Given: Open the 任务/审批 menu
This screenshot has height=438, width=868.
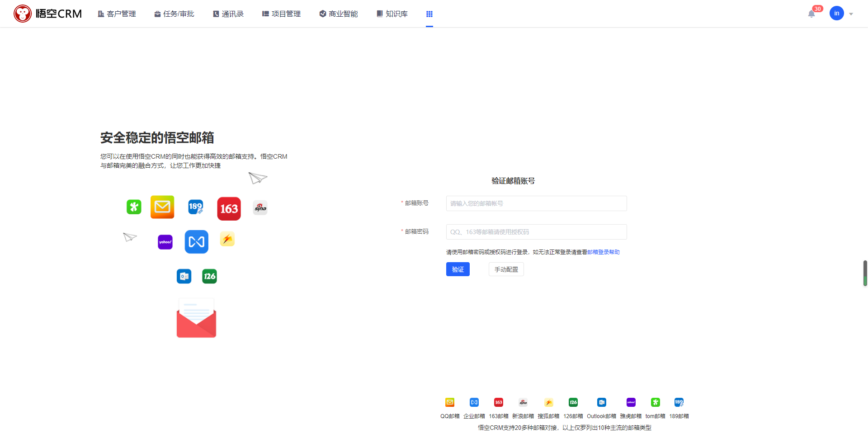Looking at the screenshot, I should click(x=174, y=14).
